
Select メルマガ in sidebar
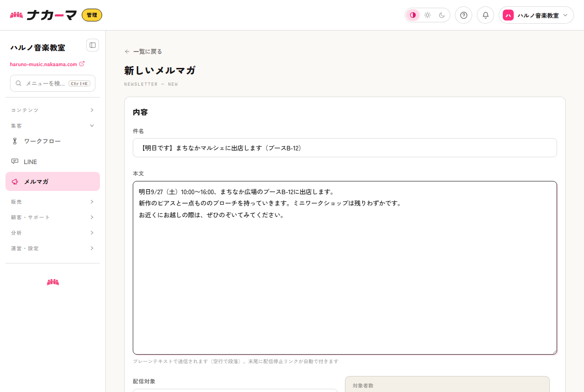pos(52,181)
